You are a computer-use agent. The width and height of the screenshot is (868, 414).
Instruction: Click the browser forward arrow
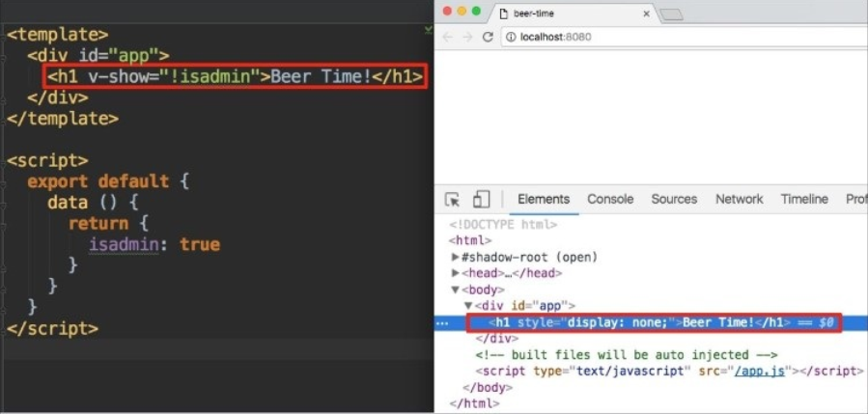[x=468, y=37]
